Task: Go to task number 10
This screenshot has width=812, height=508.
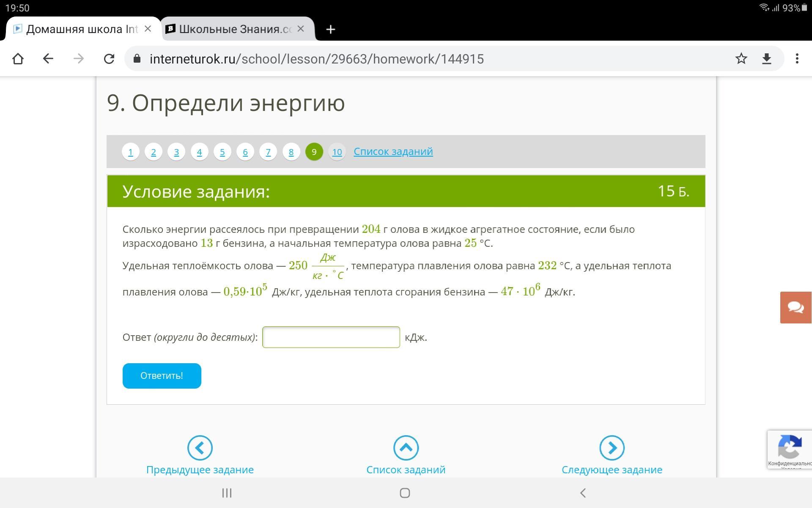Action: [x=337, y=152]
